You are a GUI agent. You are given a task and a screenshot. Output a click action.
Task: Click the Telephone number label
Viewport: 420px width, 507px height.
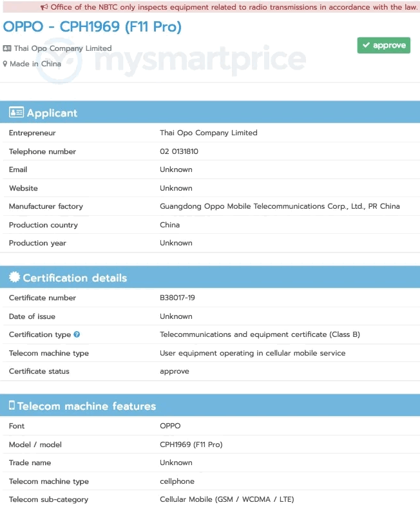[43, 151]
